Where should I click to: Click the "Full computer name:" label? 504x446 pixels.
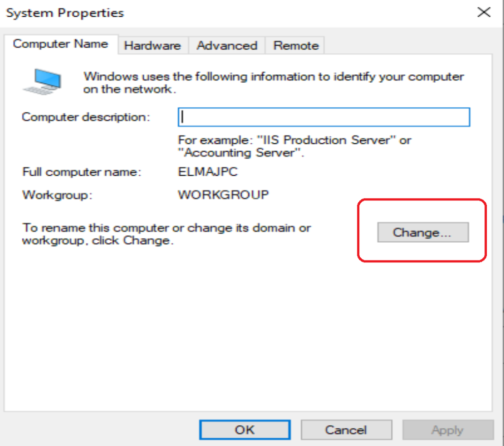coord(82,172)
